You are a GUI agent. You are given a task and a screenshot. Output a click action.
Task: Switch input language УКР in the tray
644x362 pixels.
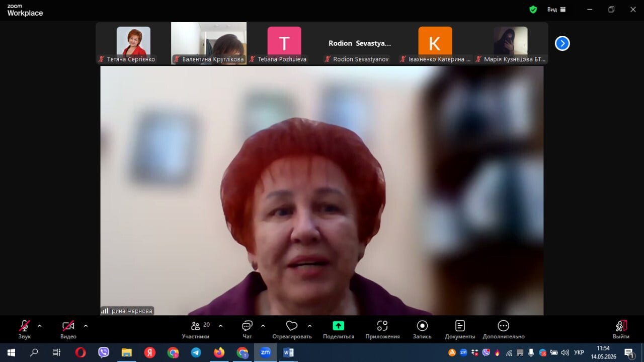579,352
